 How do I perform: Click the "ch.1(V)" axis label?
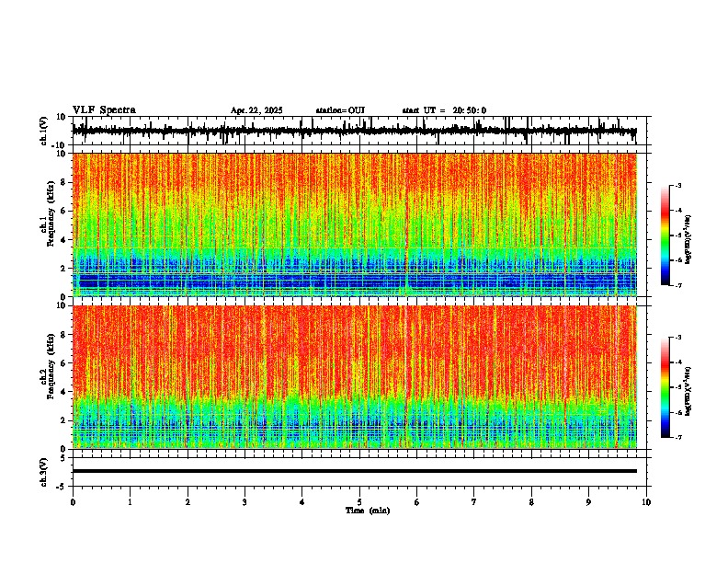tap(44, 131)
